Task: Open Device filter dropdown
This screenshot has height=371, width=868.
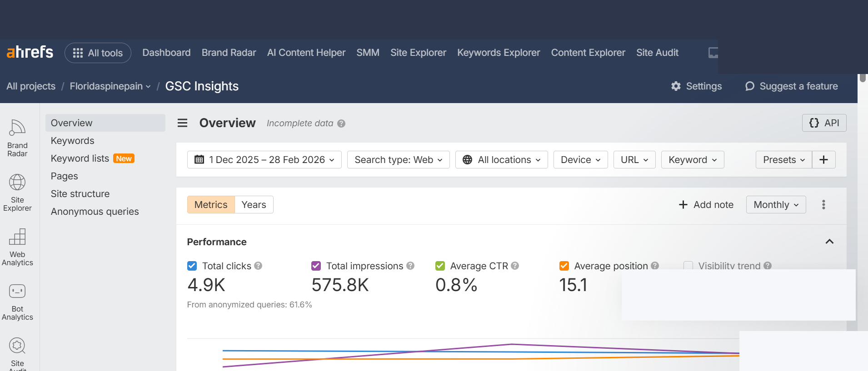Action: (581, 160)
